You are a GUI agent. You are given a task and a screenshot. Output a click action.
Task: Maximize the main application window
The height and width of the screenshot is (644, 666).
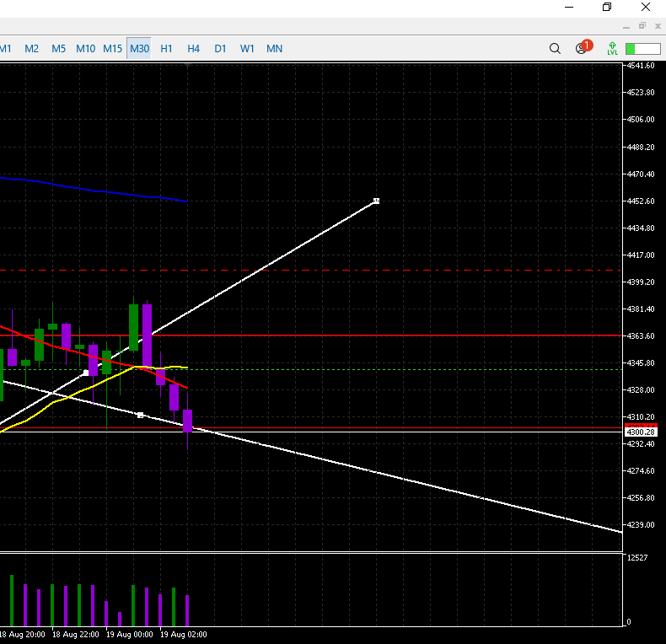[606, 8]
